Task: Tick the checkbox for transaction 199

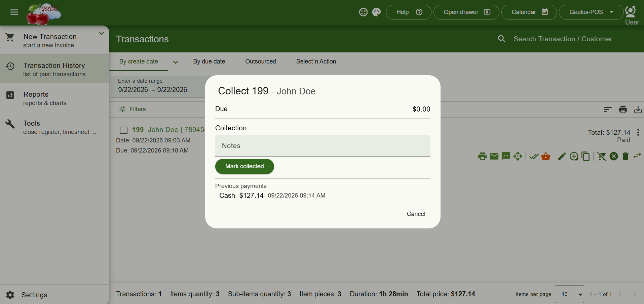Action: tap(124, 130)
